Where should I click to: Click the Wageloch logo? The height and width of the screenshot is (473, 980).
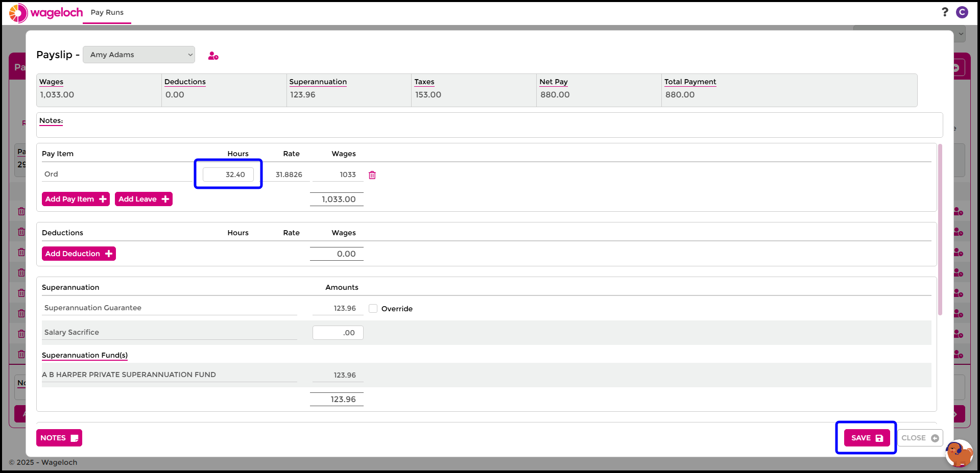(x=46, y=13)
